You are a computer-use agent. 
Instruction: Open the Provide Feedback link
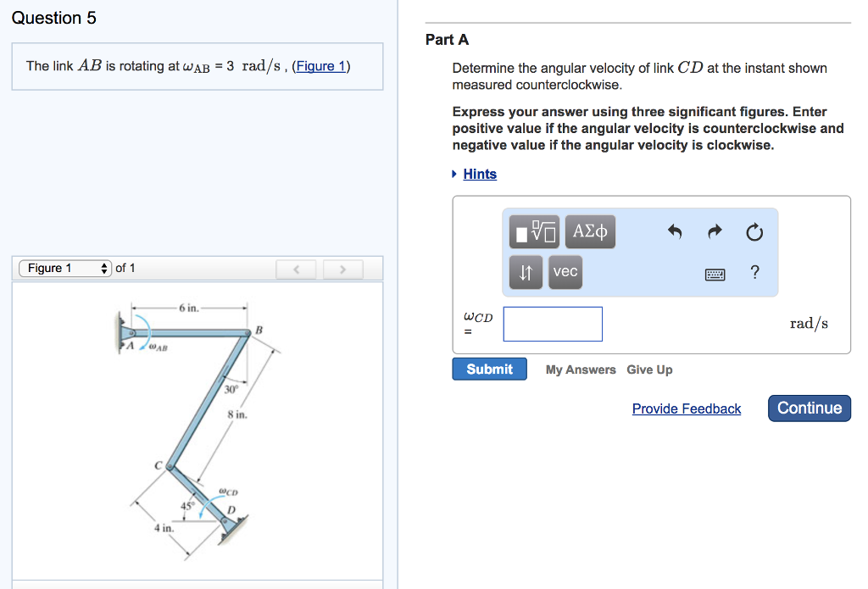coord(686,408)
